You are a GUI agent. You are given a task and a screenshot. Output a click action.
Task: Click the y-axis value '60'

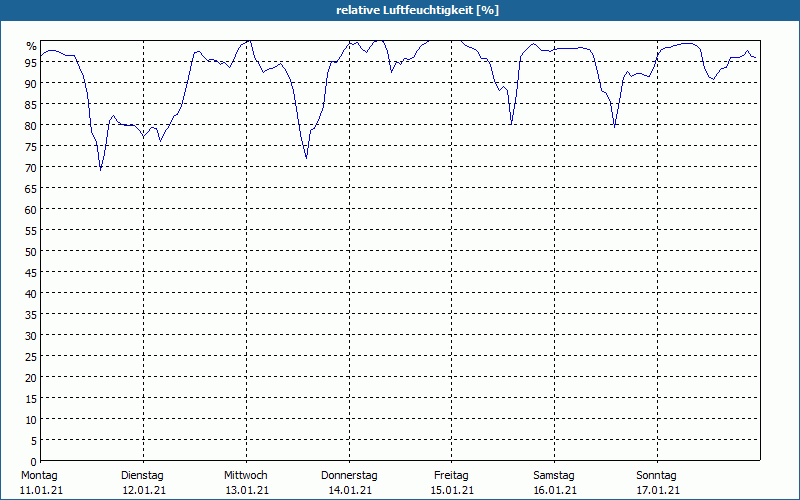(31, 209)
